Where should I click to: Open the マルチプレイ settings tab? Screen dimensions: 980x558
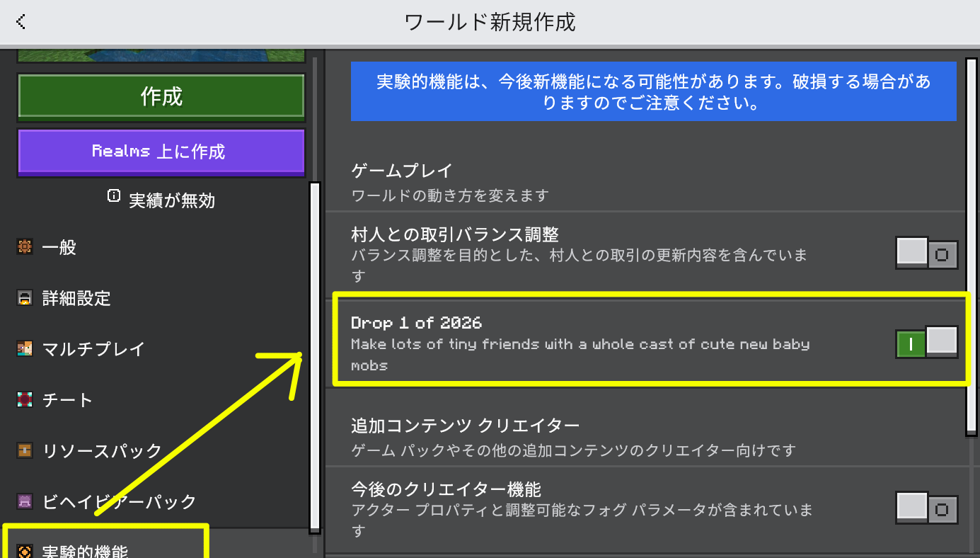(93, 349)
